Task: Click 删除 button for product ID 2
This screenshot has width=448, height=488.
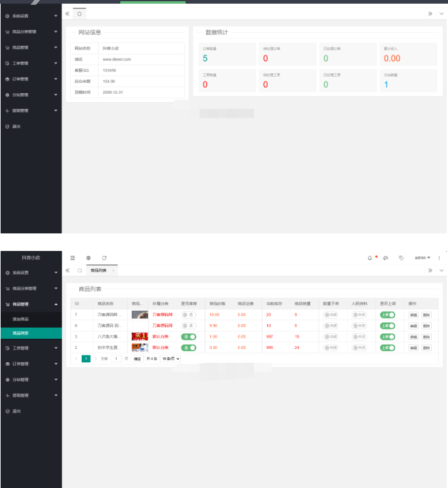Action: coord(427,348)
